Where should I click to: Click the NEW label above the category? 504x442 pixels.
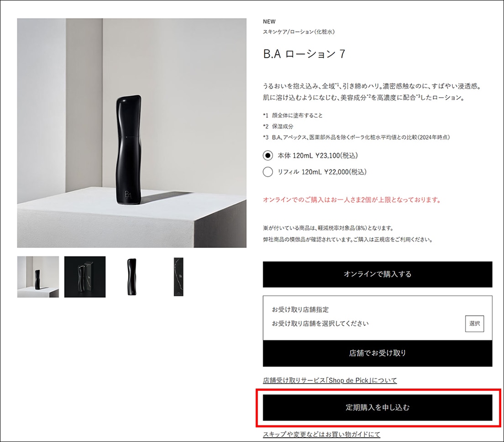click(x=269, y=21)
